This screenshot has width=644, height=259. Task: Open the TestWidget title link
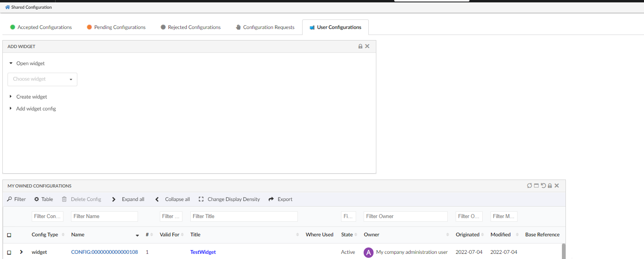pyautogui.click(x=203, y=252)
